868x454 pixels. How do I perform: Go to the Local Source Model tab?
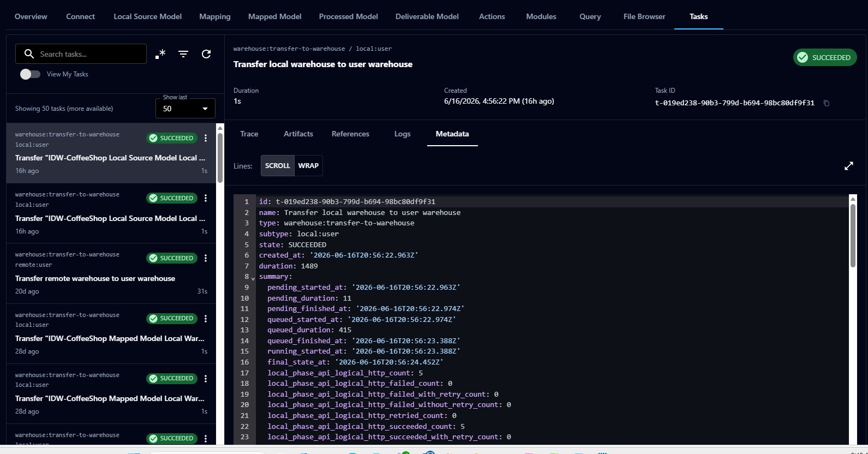(x=148, y=16)
